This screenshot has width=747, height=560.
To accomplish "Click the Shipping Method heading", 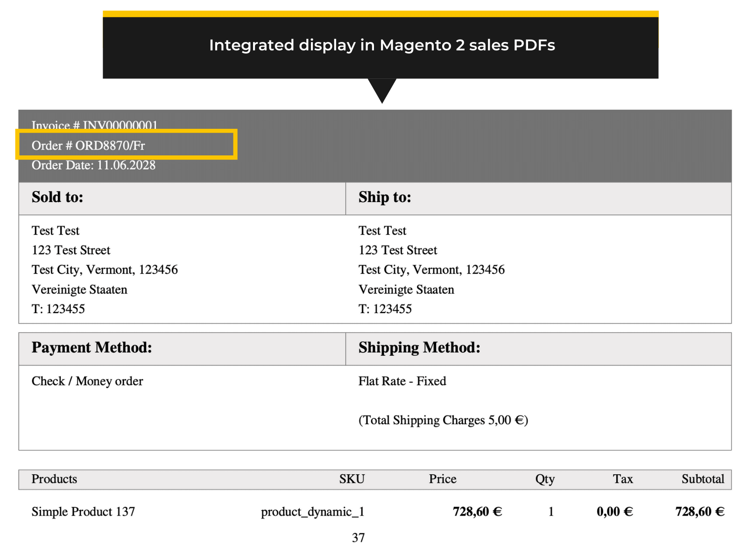I will coord(419,348).
